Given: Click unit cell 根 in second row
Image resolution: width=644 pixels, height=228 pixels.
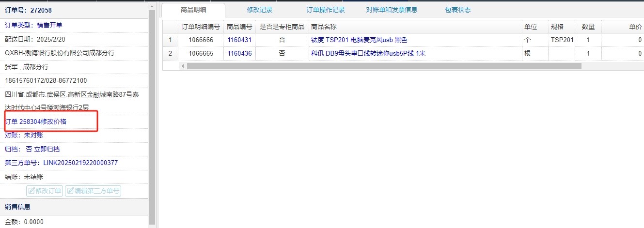Looking at the screenshot, I should [x=535, y=53].
